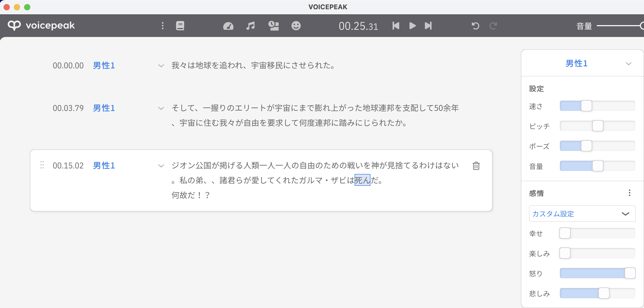Open the カスタム設定 emotion preset dropdown
The width and height of the screenshot is (644, 308).
coord(582,214)
